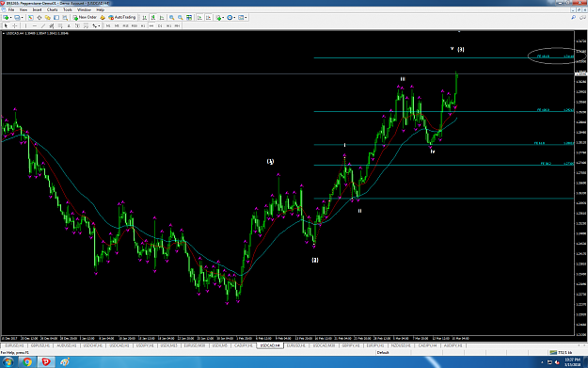Open the File menu
This screenshot has width=588, height=368.
11,9
